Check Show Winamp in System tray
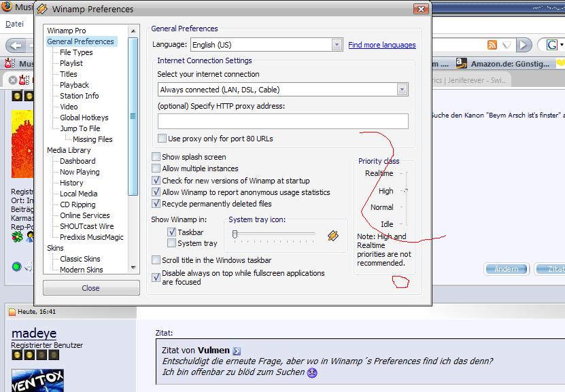This screenshot has width=565, height=392. point(171,243)
